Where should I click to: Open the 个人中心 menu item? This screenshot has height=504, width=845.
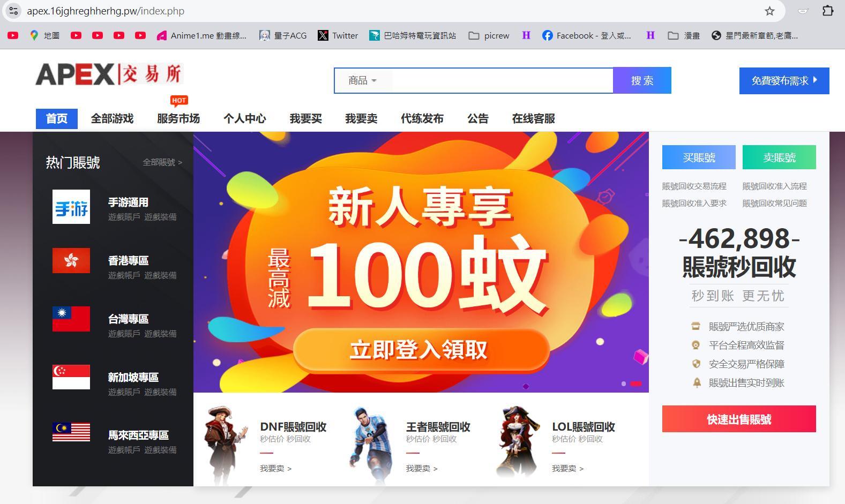click(245, 119)
